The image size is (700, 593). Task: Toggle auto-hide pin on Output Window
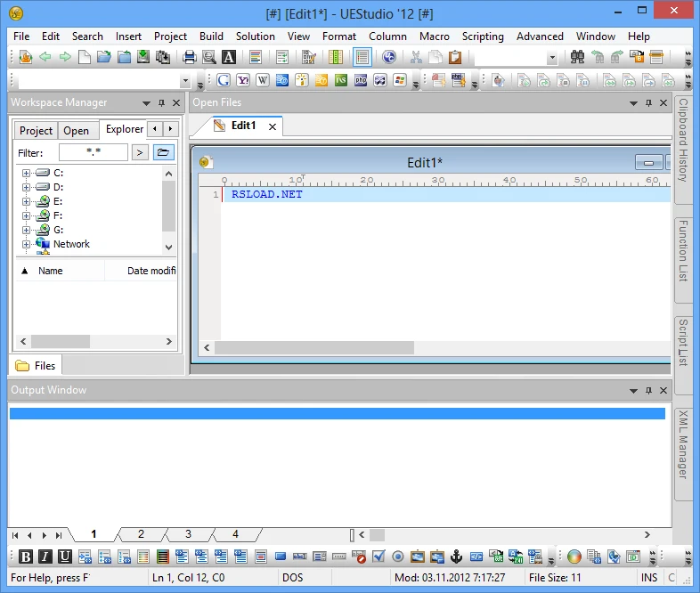coord(647,391)
